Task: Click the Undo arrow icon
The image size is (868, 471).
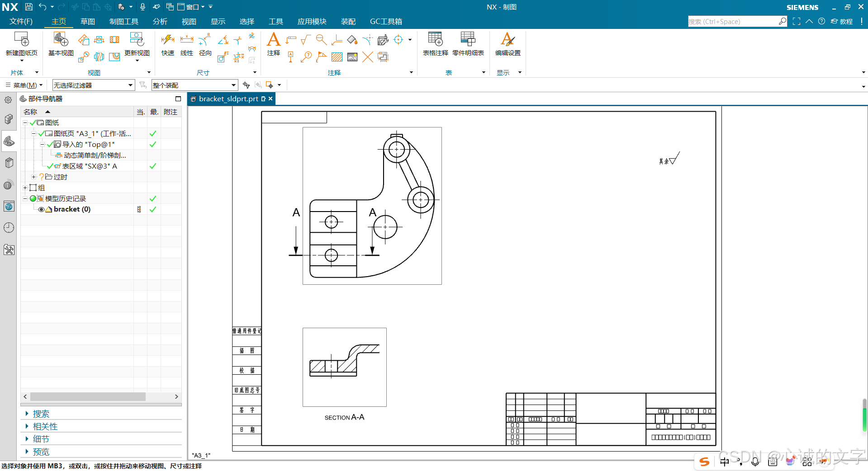Action: pyautogui.click(x=43, y=7)
